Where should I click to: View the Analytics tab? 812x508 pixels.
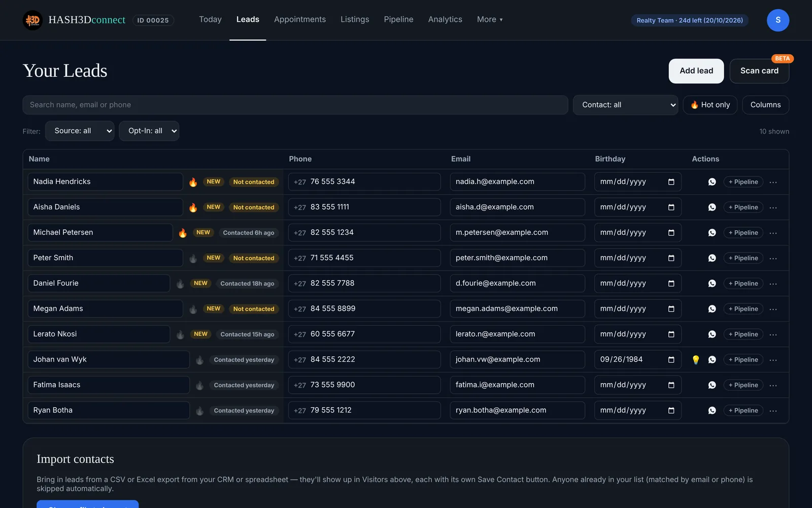445,19
